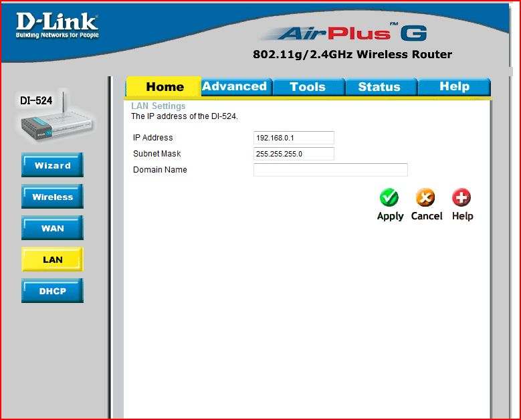Click the 'Subnet Mask' label
This screenshot has height=420, width=521.
(x=157, y=154)
